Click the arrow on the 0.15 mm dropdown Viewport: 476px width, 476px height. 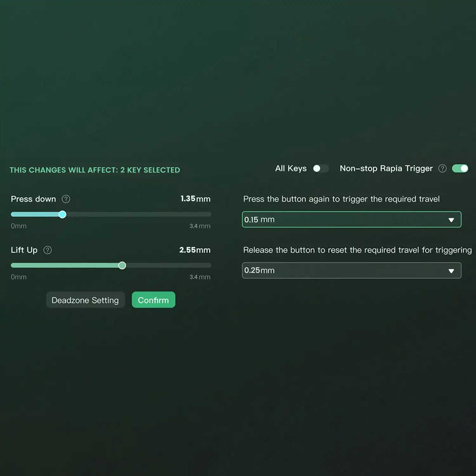pyautogui.click(x=451, y=220)
